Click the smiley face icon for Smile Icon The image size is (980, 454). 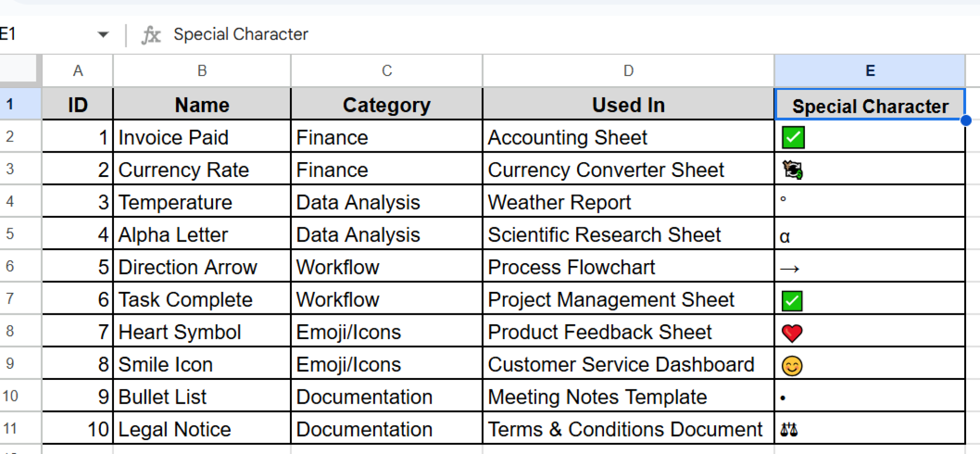pyautogui.click(x=791, y=364)
